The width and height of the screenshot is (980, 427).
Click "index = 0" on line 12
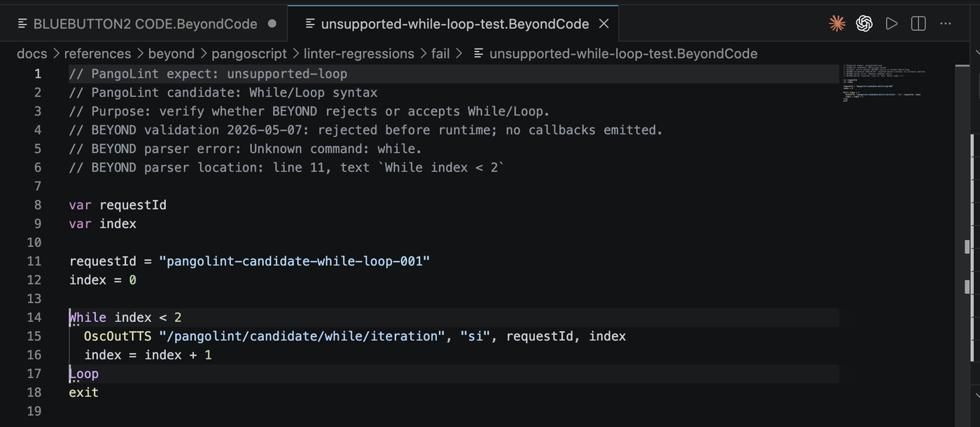103,280
